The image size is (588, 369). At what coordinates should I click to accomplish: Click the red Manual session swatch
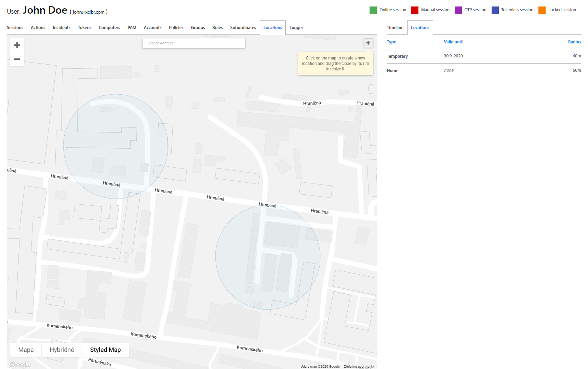pyautogui.click(x=415, y=10)
